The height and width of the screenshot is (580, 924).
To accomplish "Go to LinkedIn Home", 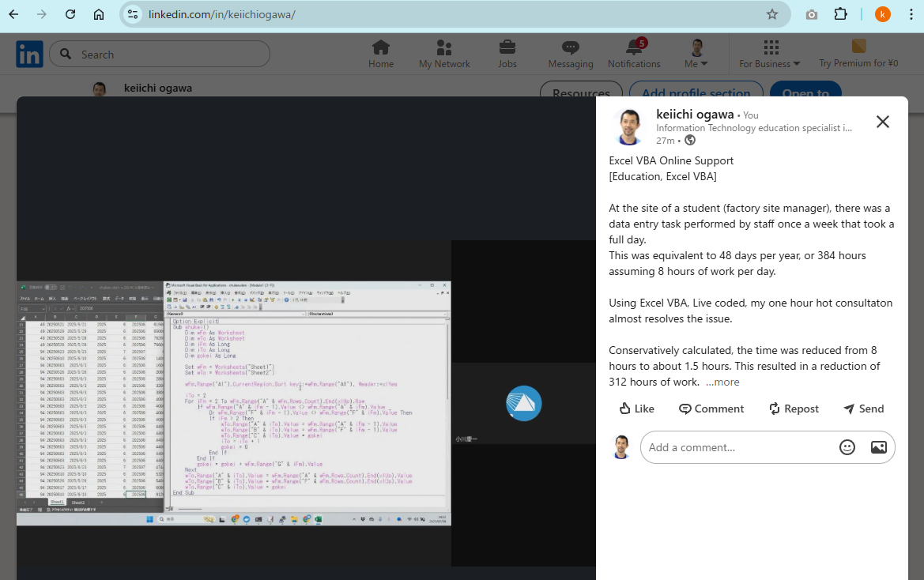I will click(381, 55).
